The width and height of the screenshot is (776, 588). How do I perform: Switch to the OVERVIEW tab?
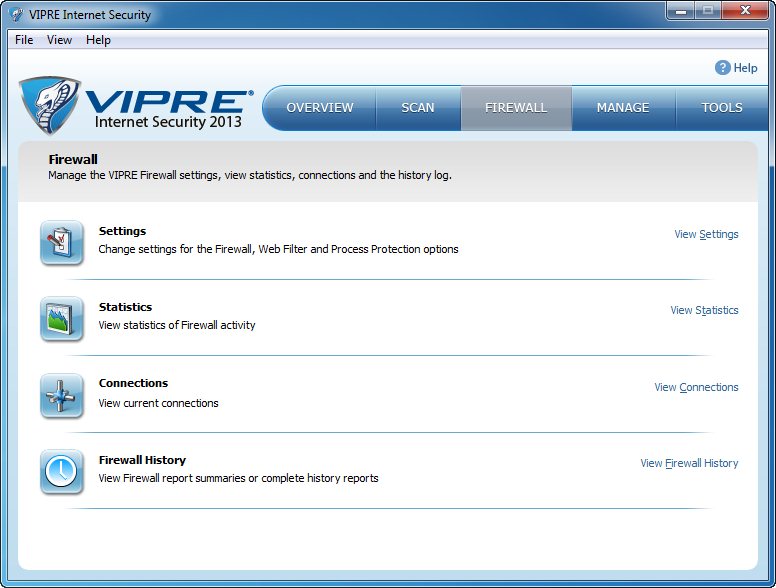[320, 108]
